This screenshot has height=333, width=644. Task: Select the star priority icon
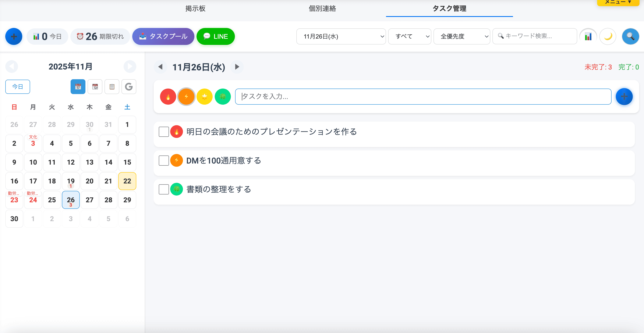click(x=204, y=96)
